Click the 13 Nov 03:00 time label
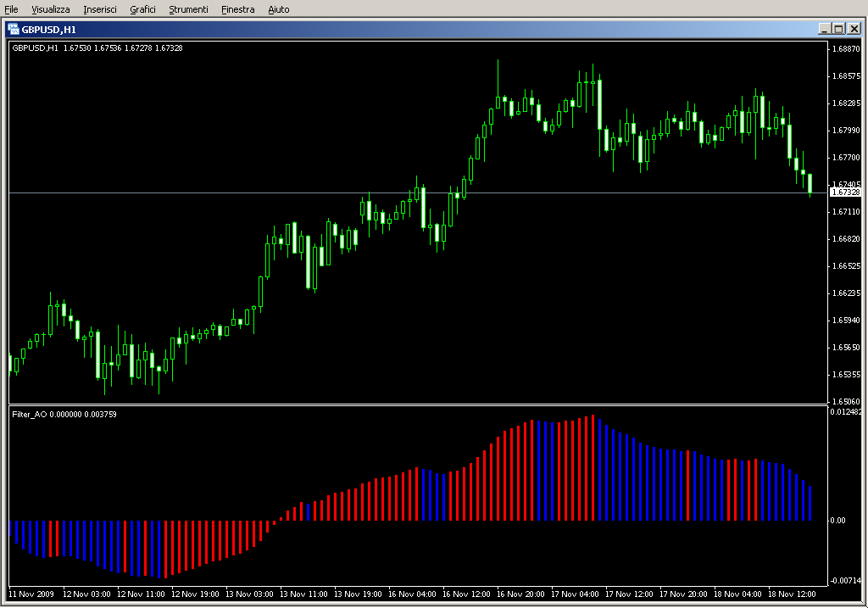868x608 pixels. 249,594
